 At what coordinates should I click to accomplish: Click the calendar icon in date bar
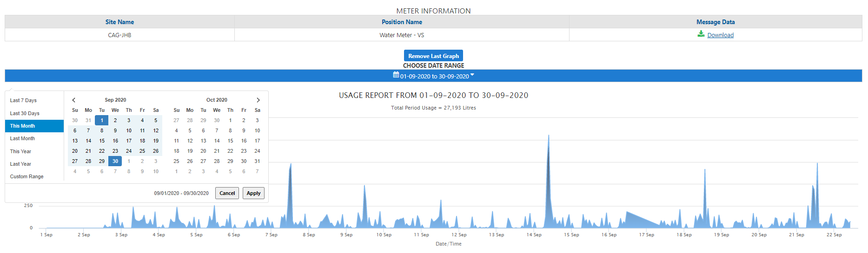[396, 75]
